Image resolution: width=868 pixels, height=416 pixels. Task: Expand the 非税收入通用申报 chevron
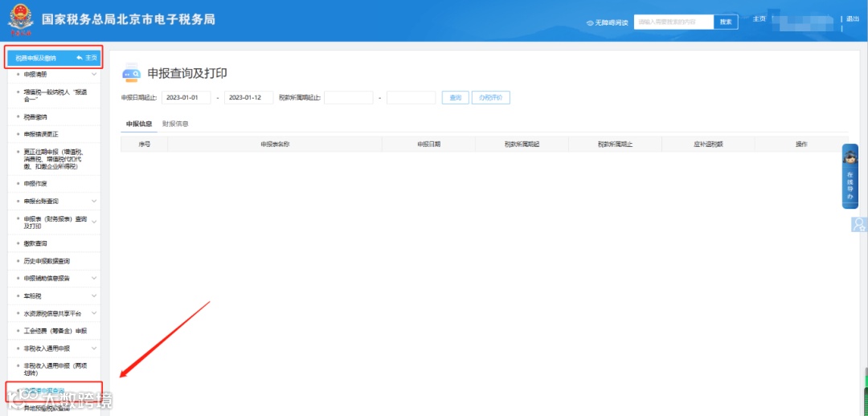coord(94,348)
